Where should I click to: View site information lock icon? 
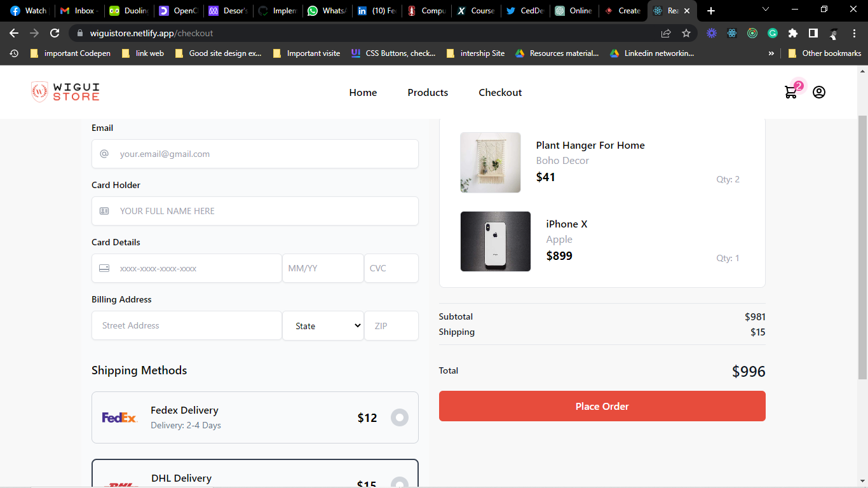pyautogui.click(x=79, y=33)
